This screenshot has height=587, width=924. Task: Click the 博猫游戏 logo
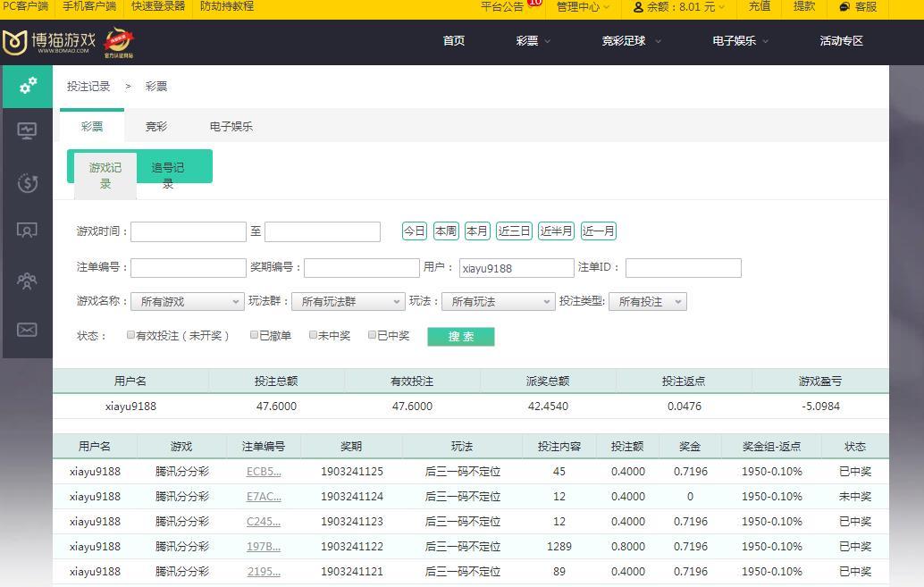pyautogui.click(x=49, y=42)
